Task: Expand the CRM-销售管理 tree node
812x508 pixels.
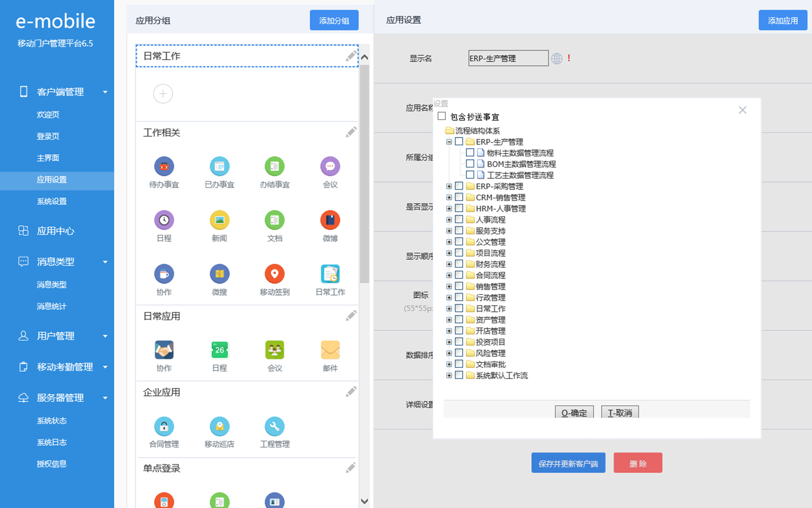Action: (449, 197)
